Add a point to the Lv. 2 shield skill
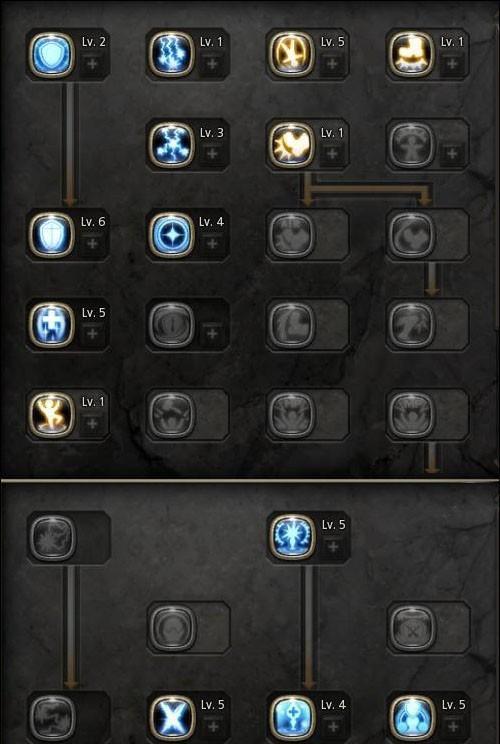 (93, 64)
